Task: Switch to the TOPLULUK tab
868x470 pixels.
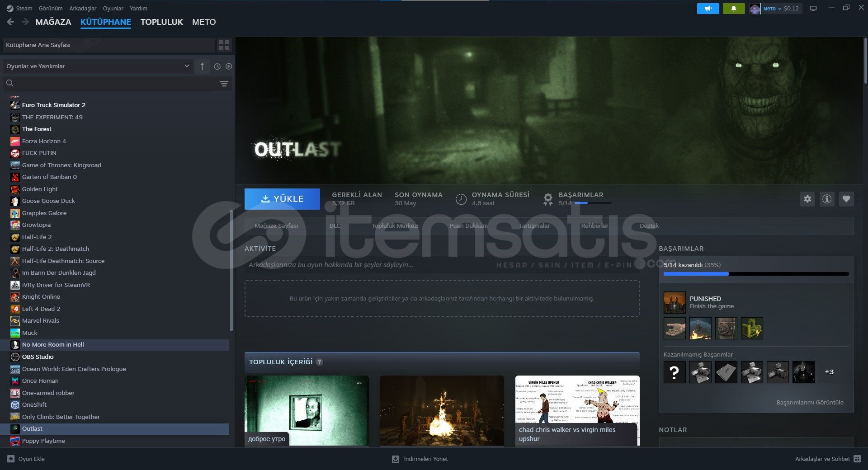Action: (x=162, y=22)
